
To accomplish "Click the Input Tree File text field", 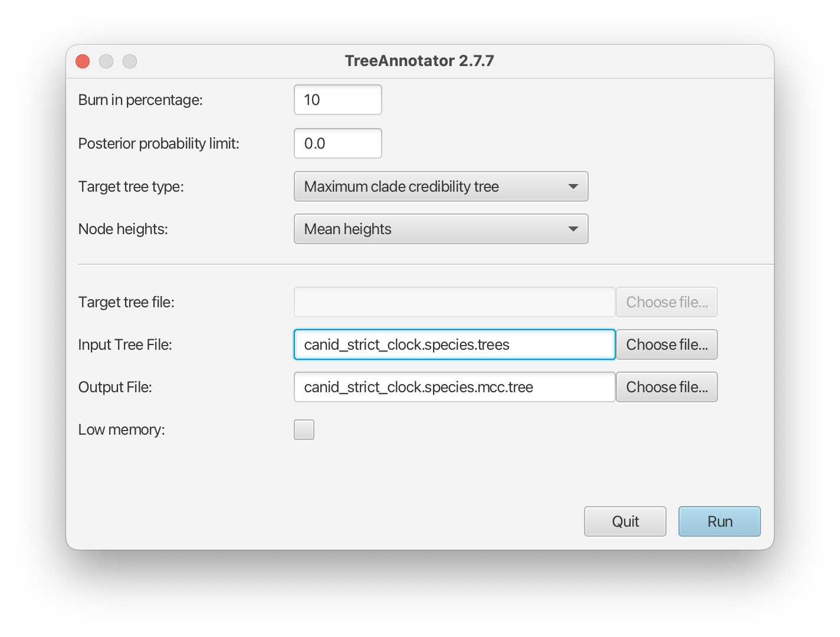I will (x=454, y=345).
